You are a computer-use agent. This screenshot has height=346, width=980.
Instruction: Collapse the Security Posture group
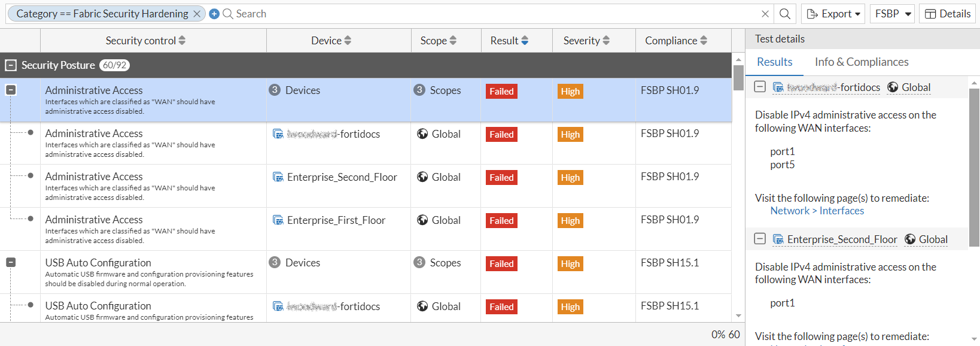pyautogui.click(x=11, y=65)
